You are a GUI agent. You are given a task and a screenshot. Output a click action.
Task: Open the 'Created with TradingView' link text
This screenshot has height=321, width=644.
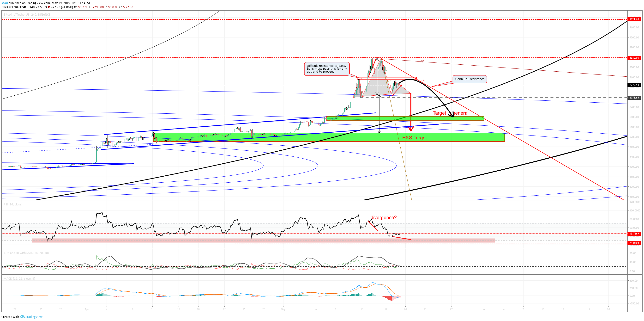[x=22, y=317]
